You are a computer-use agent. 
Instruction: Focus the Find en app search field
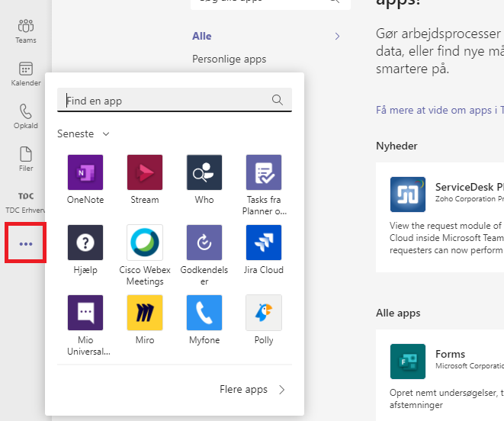[x=174, y=100]
